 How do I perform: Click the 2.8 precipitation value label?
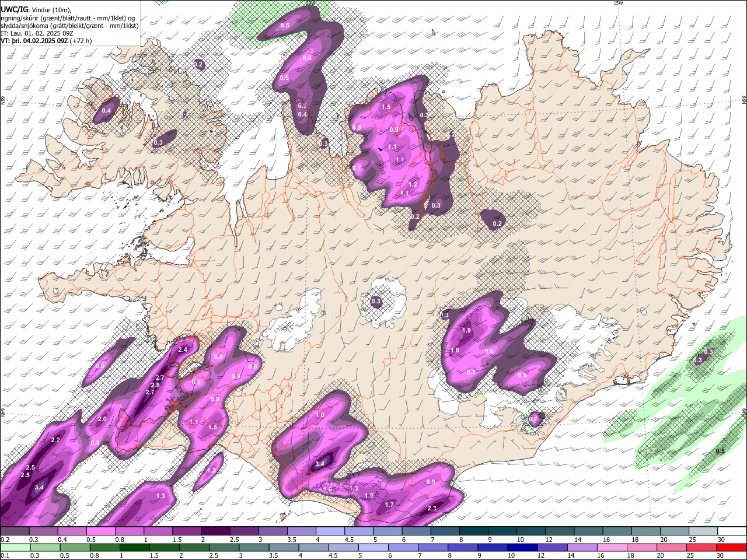pyautogui.click(x=155, y=385)
